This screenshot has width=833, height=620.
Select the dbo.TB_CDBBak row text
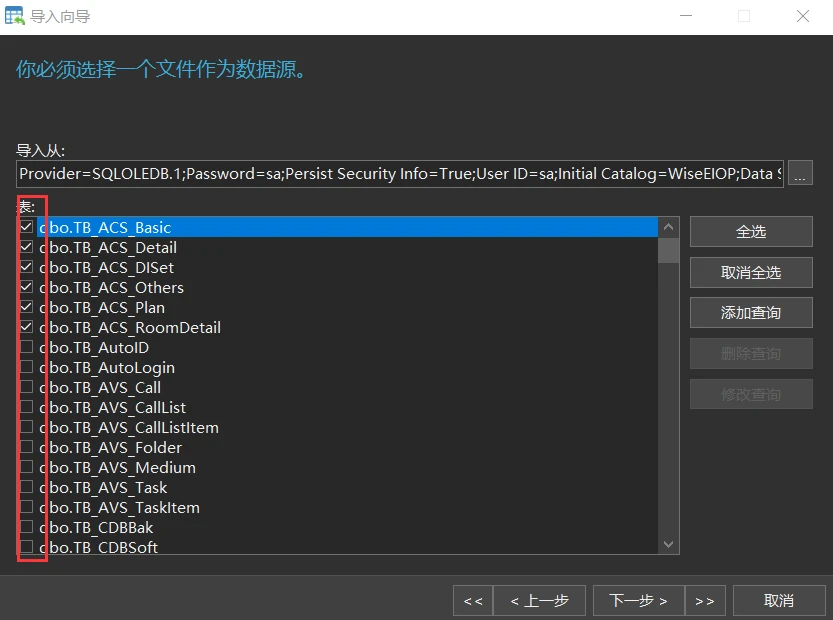point(96,528)
